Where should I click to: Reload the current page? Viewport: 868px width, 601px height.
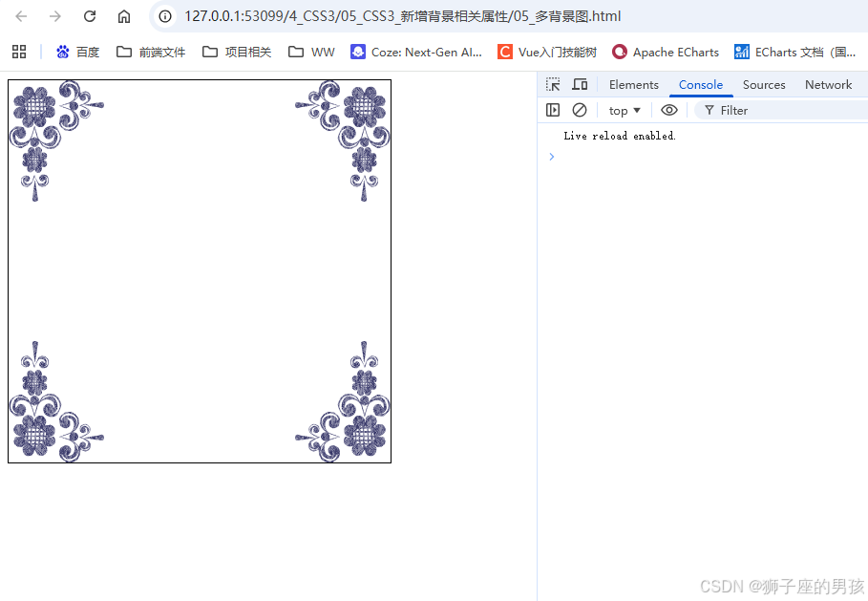89,16
